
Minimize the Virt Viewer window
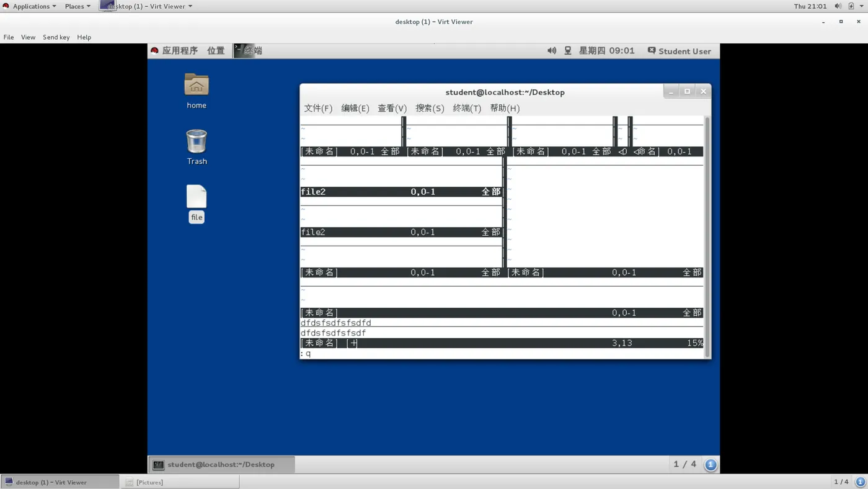tap(823, 22)
